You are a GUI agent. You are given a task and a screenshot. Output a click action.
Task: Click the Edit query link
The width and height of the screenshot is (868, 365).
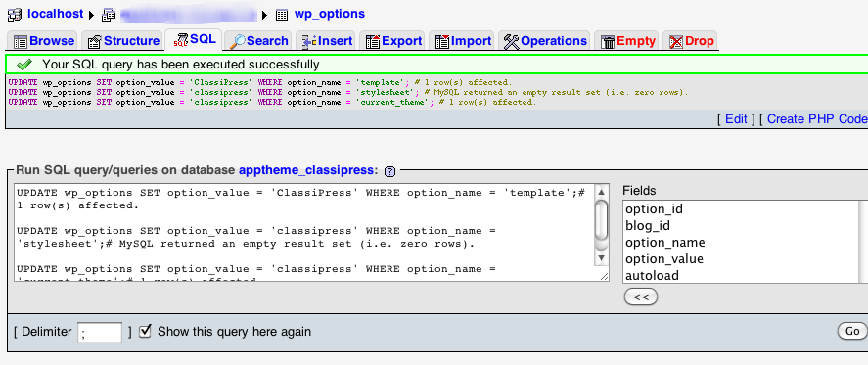(x=736, y=119)
